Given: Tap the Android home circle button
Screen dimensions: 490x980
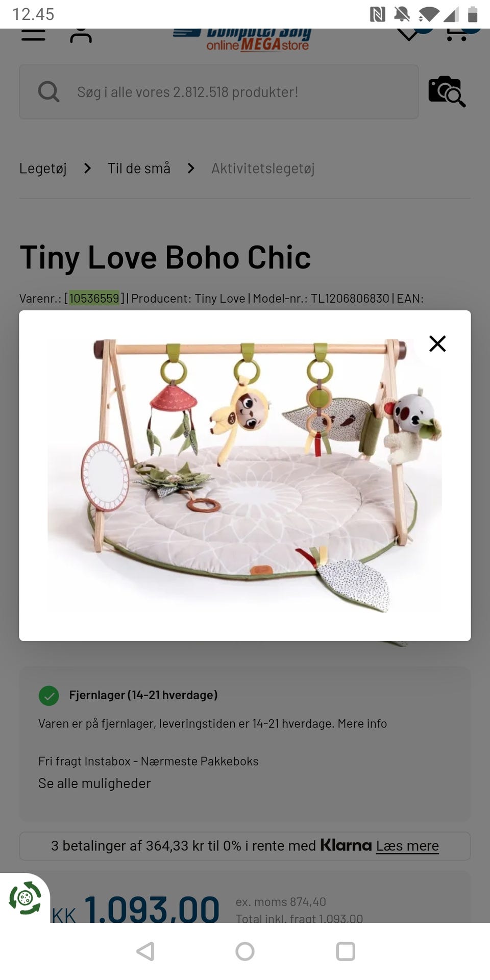Looking at the screenshot, I should click(245, 951).
